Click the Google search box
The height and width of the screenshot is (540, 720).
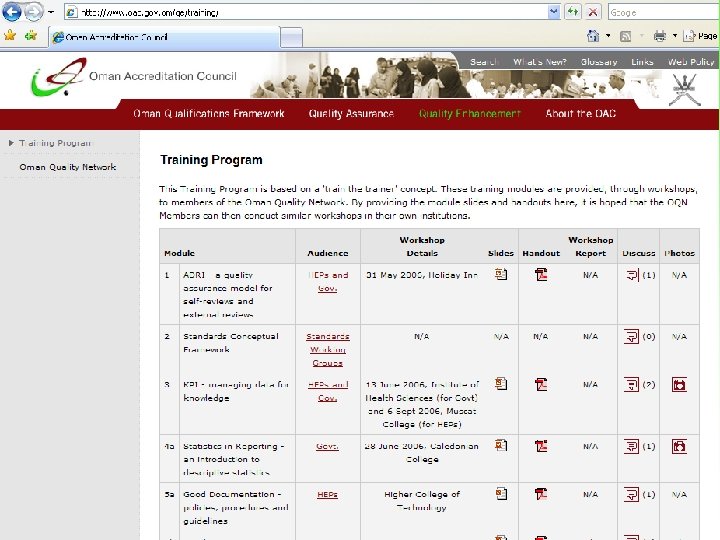click(x=663, y=12)
